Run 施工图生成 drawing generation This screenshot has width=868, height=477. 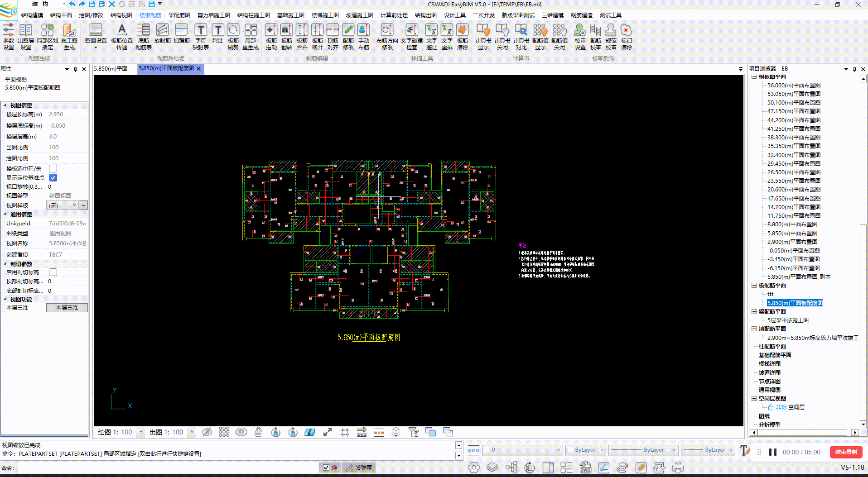coord(69,37)
